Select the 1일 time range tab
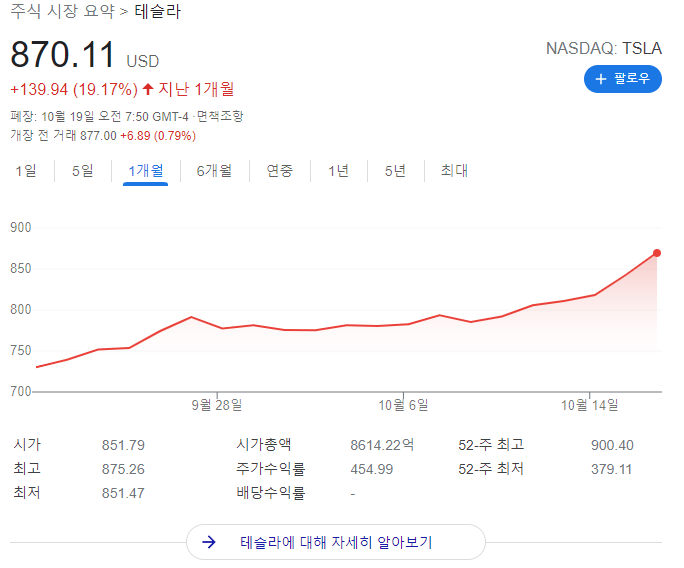The width and height of the screenshot is (684, 568). click(26, 171)
